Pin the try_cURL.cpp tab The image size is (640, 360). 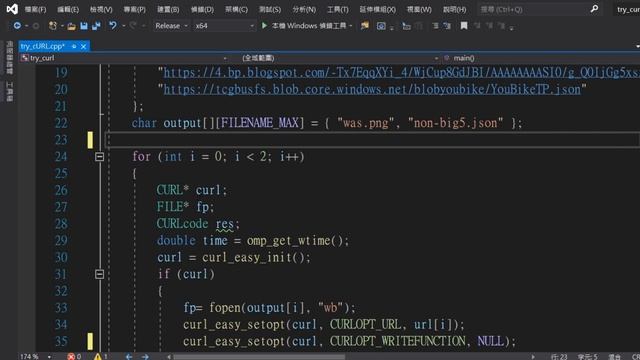[74, 47]
